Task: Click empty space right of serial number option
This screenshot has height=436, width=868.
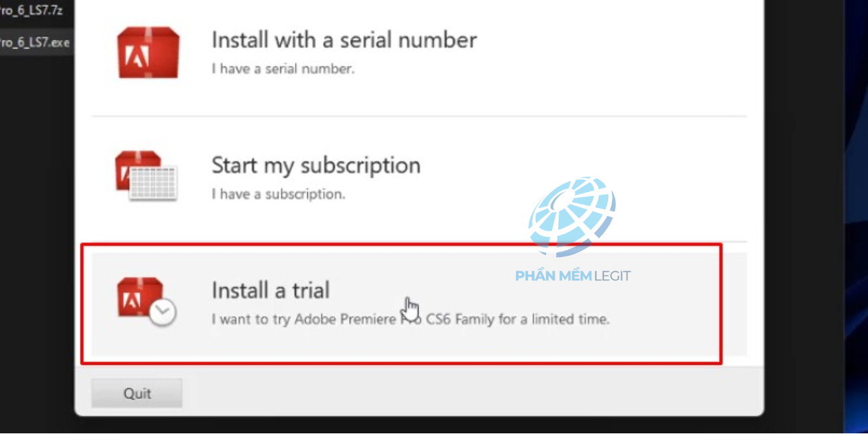Action: 612,53
